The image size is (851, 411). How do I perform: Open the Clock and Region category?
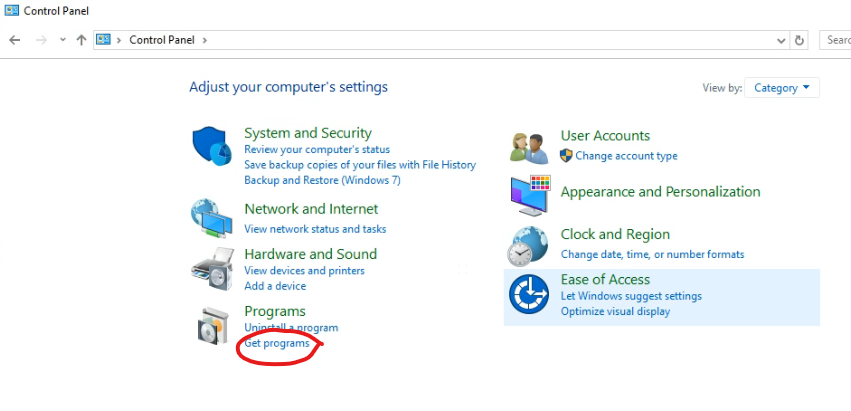click(615, 235)
